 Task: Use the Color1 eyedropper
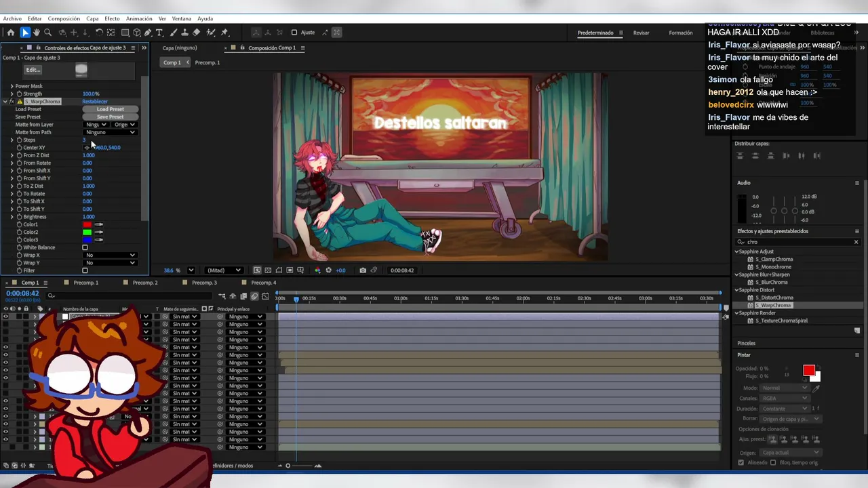[99, 224]
